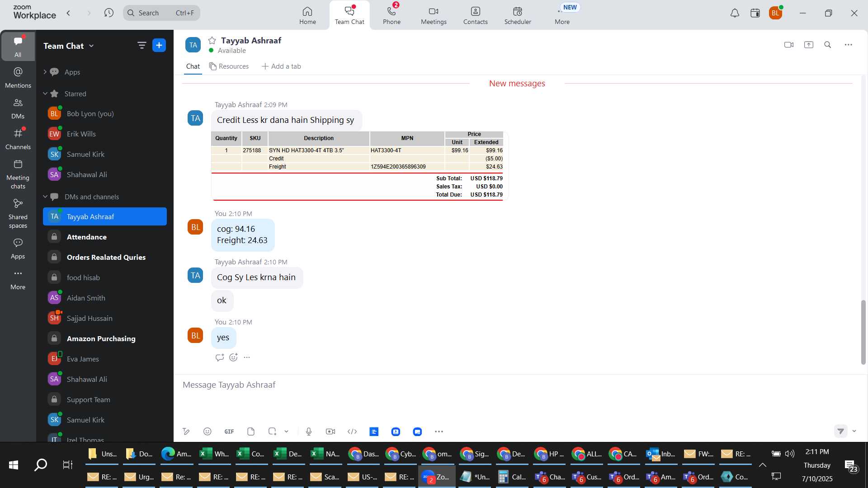Open the DMs section in sidebar

18,108
